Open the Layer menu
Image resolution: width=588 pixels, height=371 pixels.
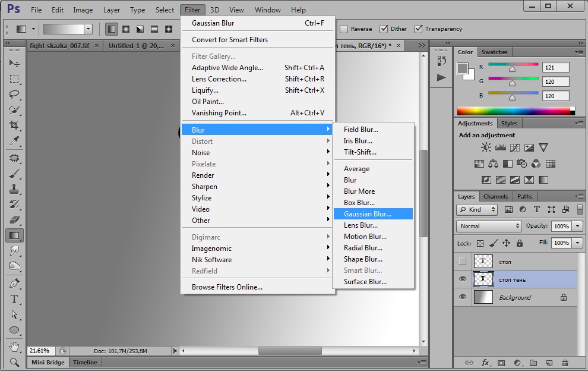coord(112,10)
